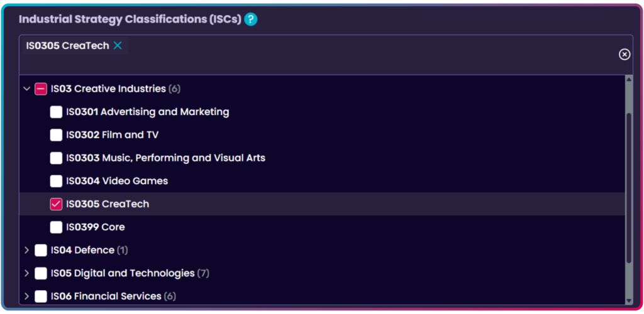This screenshot has height=314, width=644.
Task: Clear all selected classifications
Action: pyautogui.click(x=624, y=55)
